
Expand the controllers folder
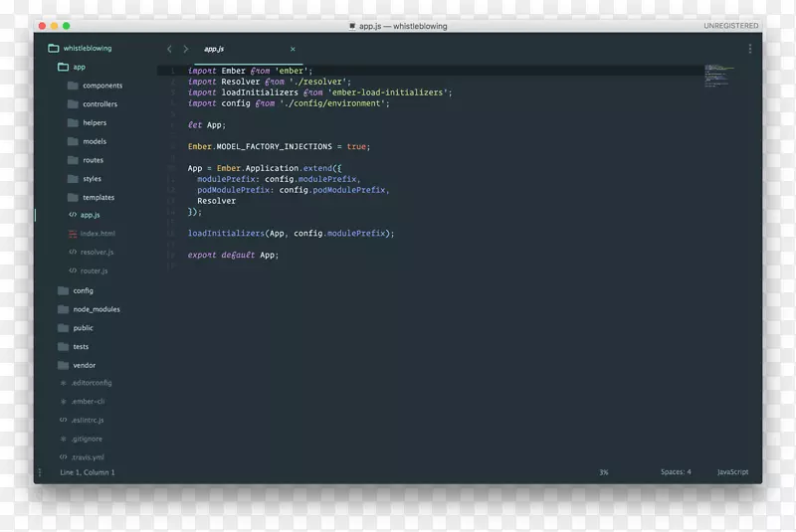pyautogui.click(x=93, y=104)
